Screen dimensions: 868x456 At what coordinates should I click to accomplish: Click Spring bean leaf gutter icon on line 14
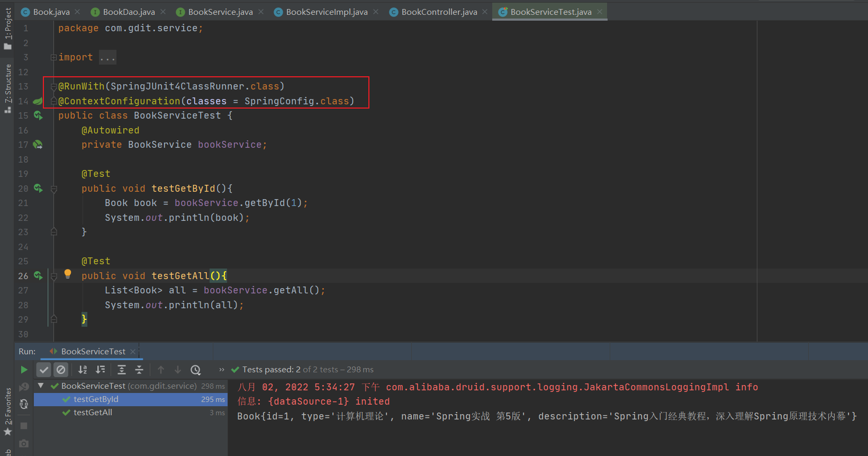[38, 101]
